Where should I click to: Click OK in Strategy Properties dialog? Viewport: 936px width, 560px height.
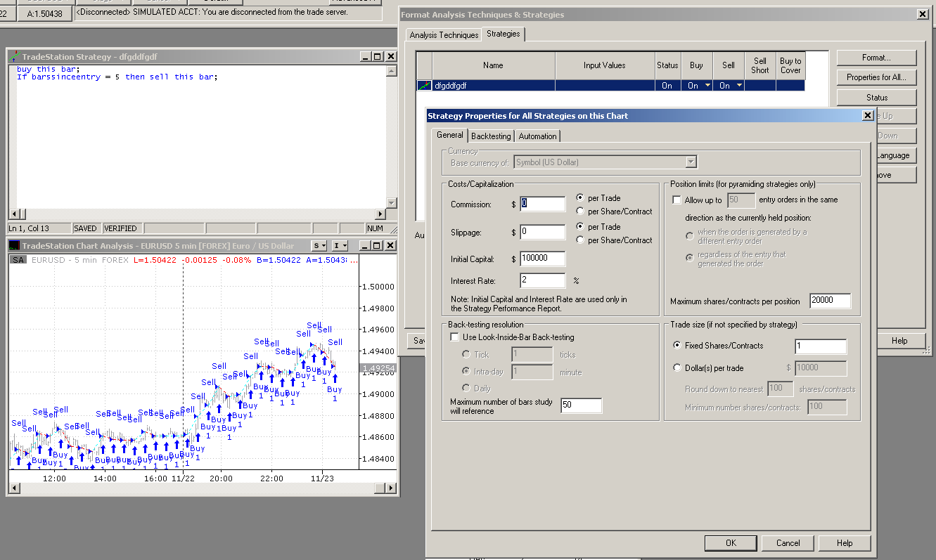[731, 543]
